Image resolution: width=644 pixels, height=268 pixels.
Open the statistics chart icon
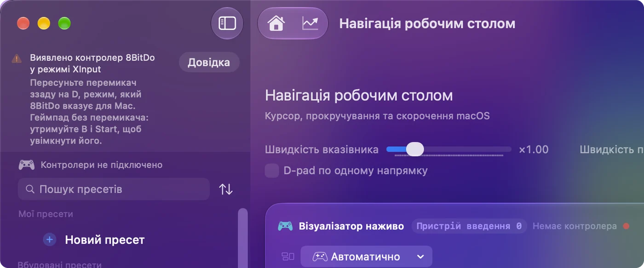click(310, 23)
